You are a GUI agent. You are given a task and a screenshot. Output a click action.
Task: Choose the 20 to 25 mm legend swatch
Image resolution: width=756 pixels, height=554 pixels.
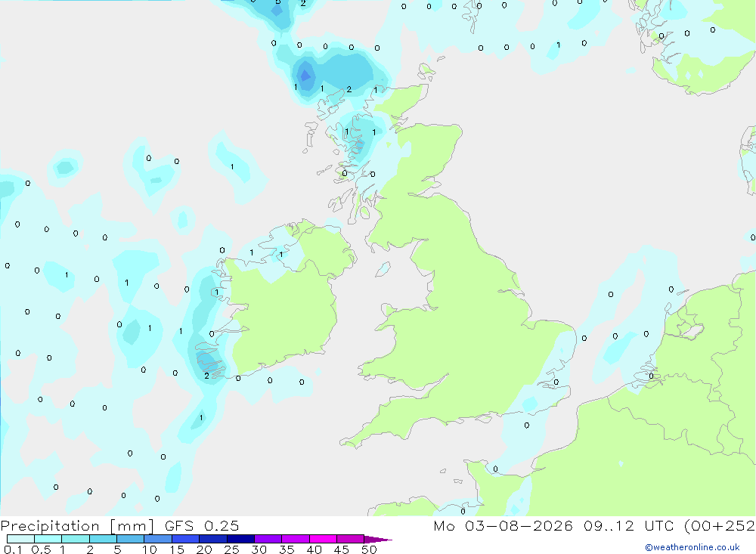(x=213, y=539)
